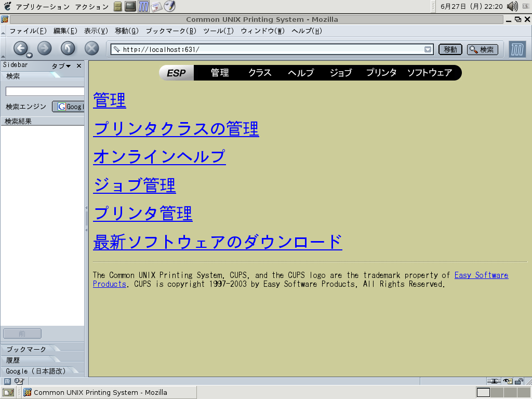The image size is (532, 399).
Task: Open Mail component from the status bar icon
Action: [19, 381]
